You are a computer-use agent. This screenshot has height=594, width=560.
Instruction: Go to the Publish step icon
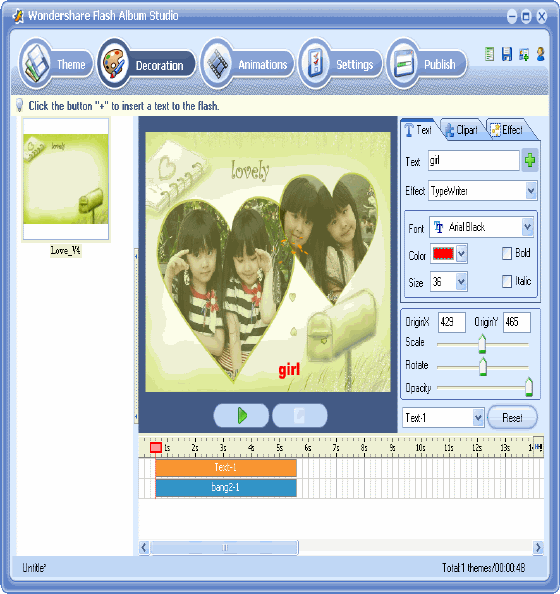(403, 63)
